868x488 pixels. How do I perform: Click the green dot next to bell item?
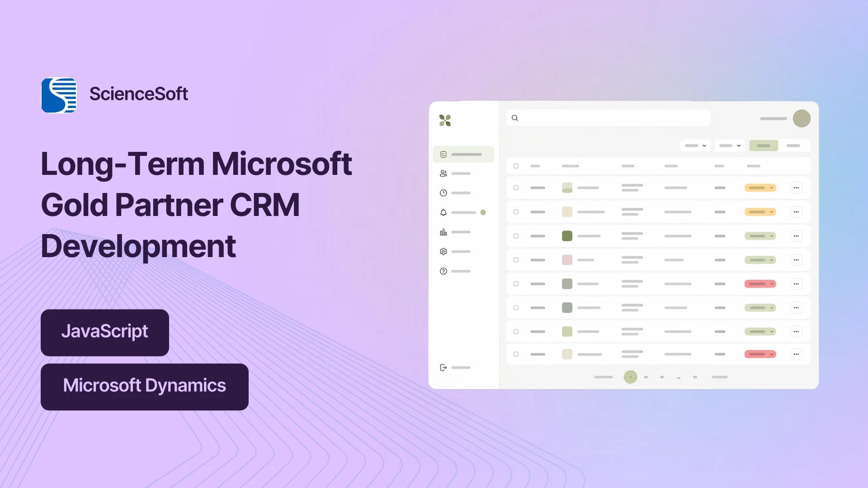point(483,212)
